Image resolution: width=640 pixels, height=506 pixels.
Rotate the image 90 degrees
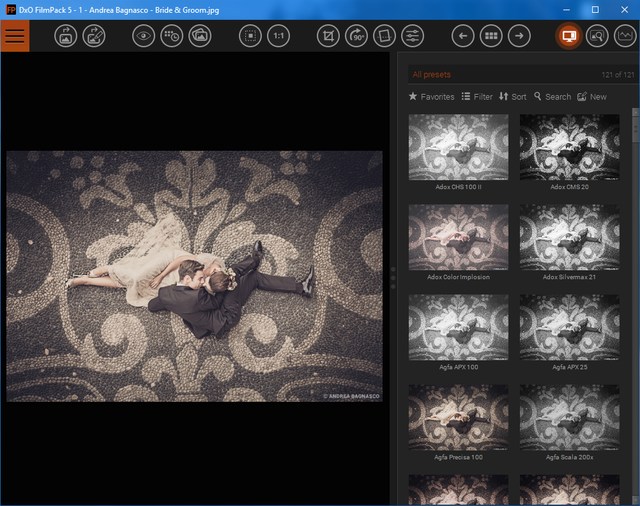tap(356, 36)
